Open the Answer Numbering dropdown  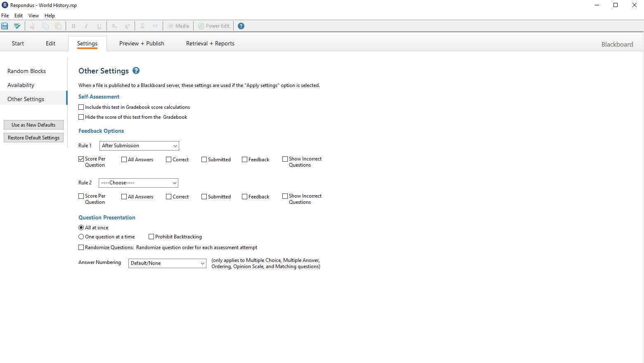click(x=167, y=263)
